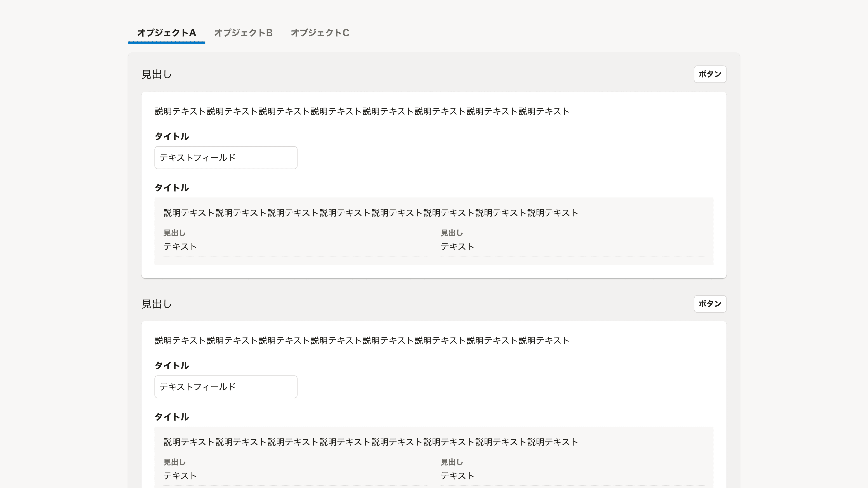
Task: Focus the second テキストフィールド input
Action: click(x=225, y=387)
